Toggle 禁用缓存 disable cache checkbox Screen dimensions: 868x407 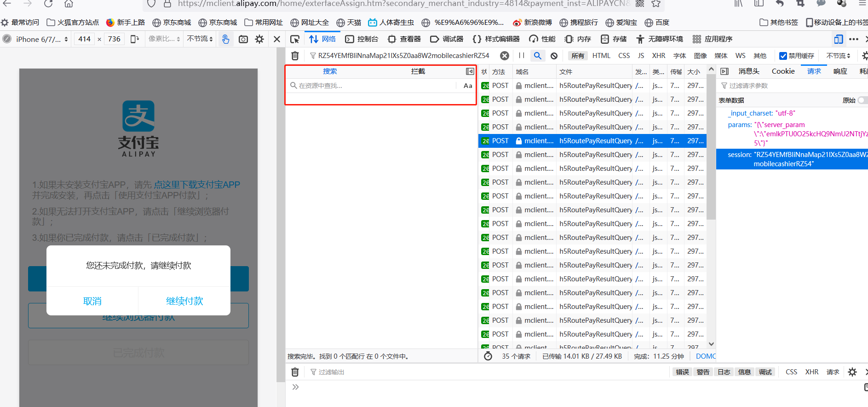[783, 56]
